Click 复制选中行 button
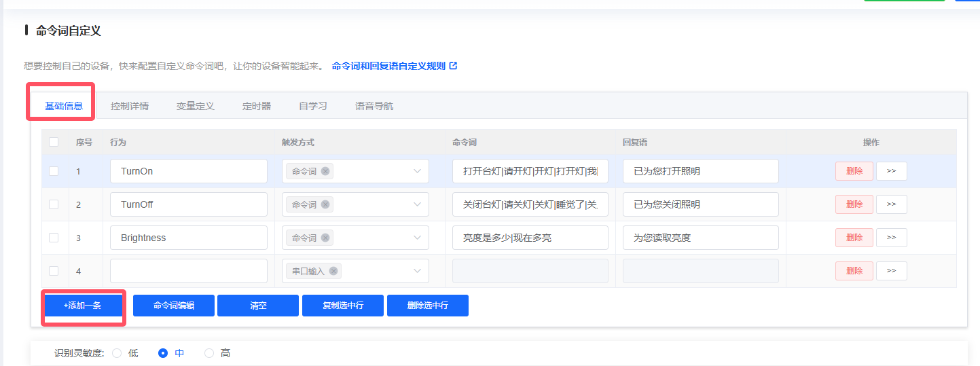The image size is (980, 366). [x=343, y=306]
